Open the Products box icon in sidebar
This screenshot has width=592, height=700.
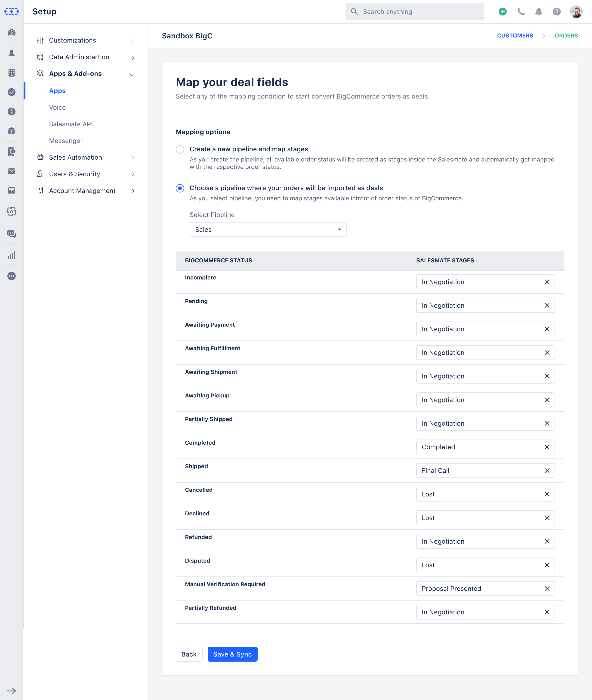click(11, 131)
